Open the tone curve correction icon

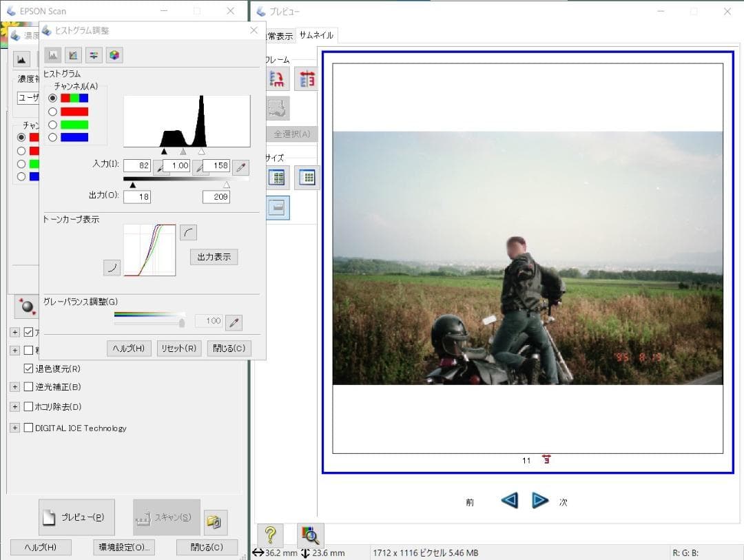click(x=73, y=55)
